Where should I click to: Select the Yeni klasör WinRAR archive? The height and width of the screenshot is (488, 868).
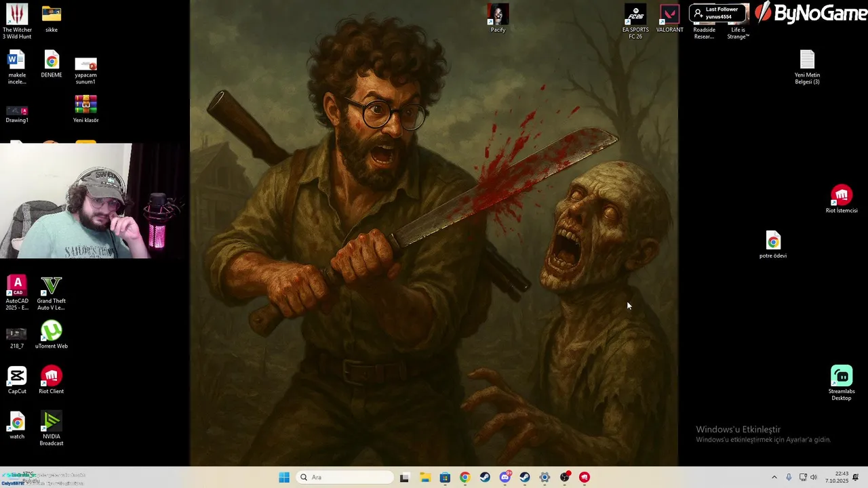[85, 108]
